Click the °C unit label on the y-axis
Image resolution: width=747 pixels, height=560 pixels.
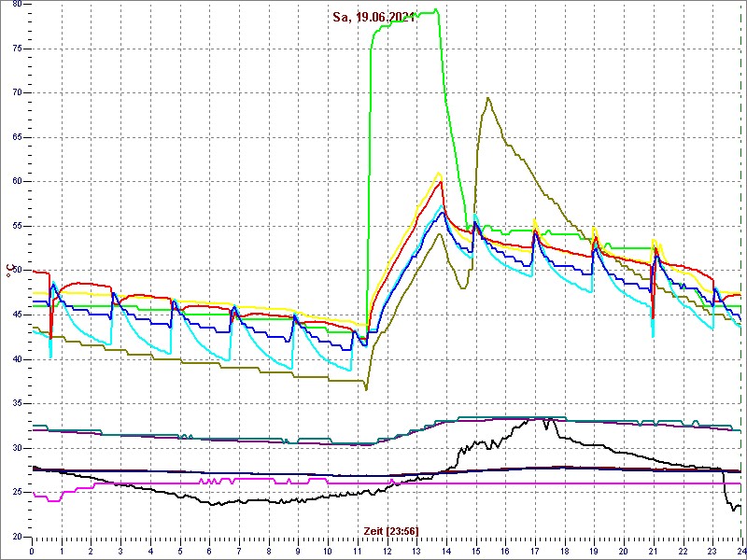point(10,271)
